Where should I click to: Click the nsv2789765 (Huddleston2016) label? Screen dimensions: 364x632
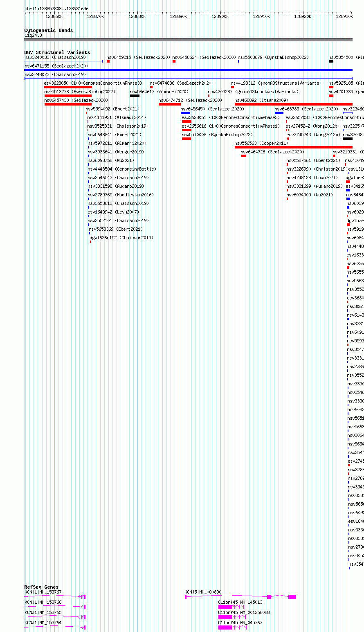click(x=120, y=195)
